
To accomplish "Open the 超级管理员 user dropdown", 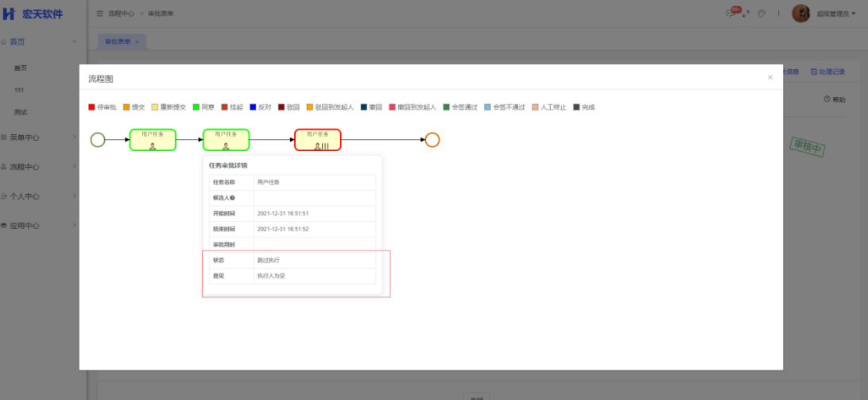I will [836, 14].
